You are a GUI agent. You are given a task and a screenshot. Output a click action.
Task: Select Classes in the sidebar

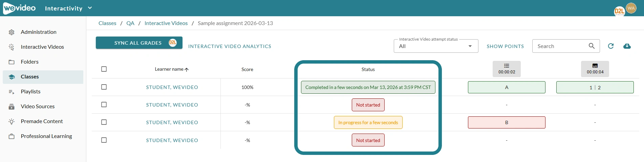point(43,77)
